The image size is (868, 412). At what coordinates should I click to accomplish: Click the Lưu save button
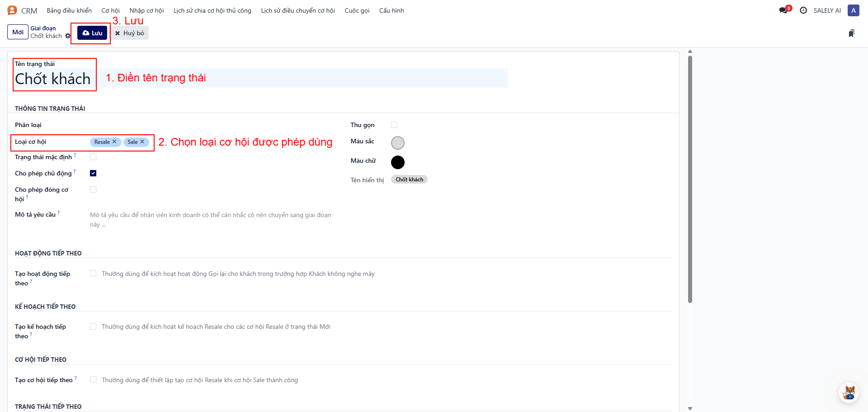(x=92, y=33)
